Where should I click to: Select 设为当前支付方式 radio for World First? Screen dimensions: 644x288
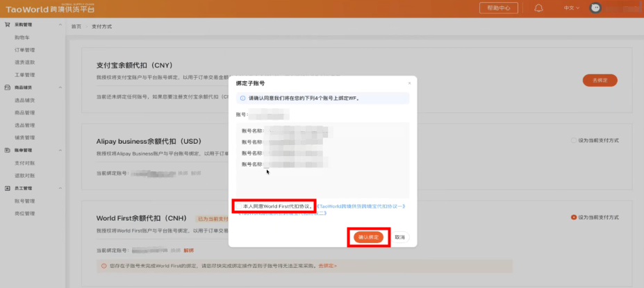(x=574, y=217)
